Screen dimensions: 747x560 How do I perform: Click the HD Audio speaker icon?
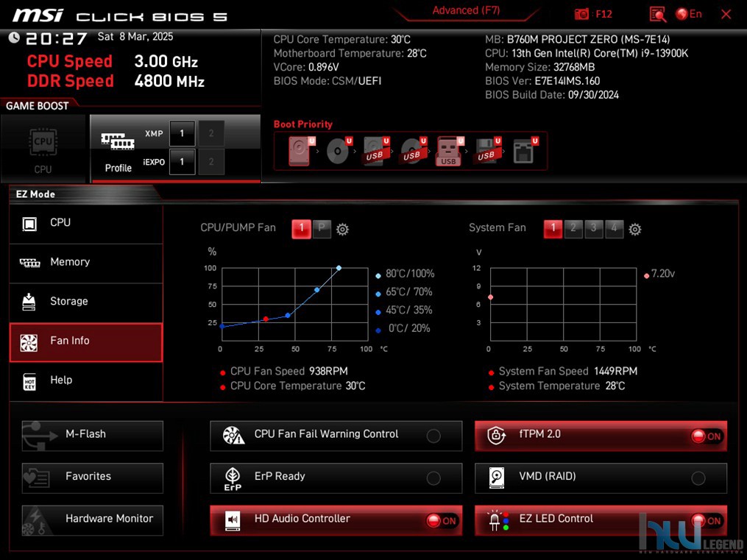pyautogui.click(x=233, y=520)
